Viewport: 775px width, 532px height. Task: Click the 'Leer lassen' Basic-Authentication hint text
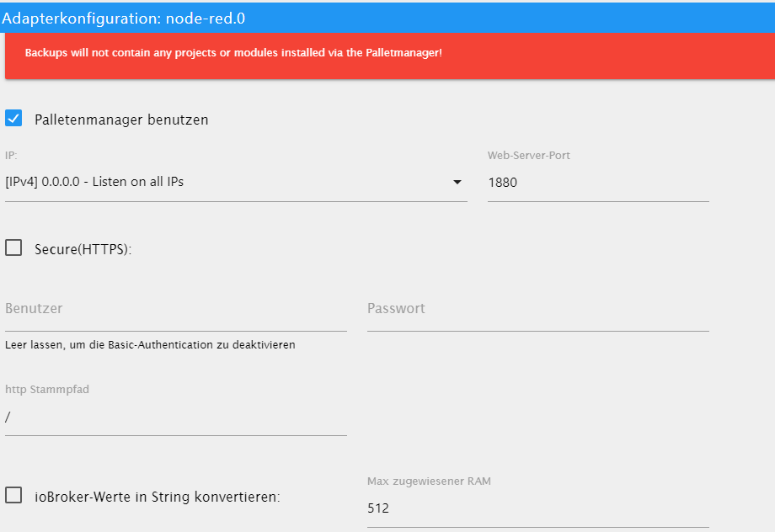click(150, 345)
